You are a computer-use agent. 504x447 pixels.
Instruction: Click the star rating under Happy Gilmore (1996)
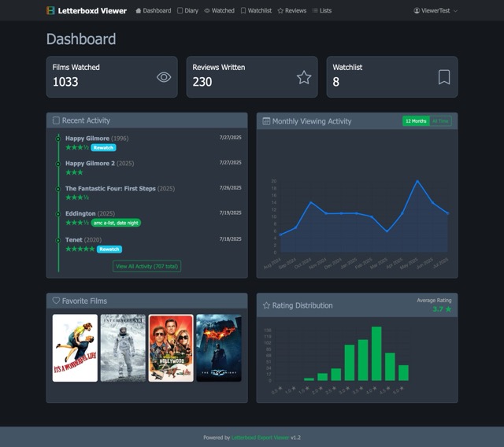tap(77, 147)
